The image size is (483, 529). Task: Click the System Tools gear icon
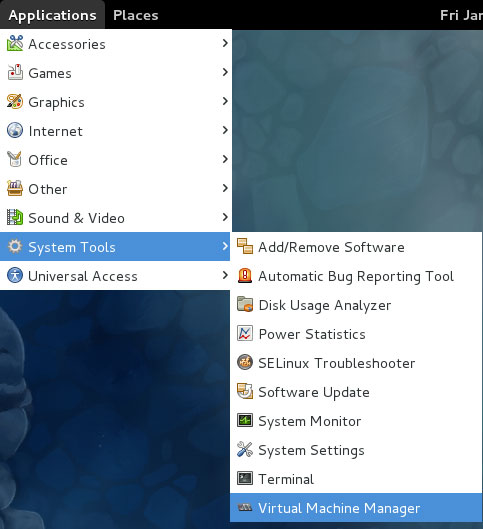15,247
